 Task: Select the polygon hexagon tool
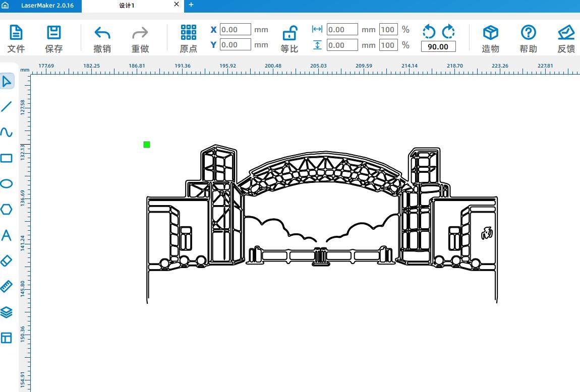pos(7,209)
